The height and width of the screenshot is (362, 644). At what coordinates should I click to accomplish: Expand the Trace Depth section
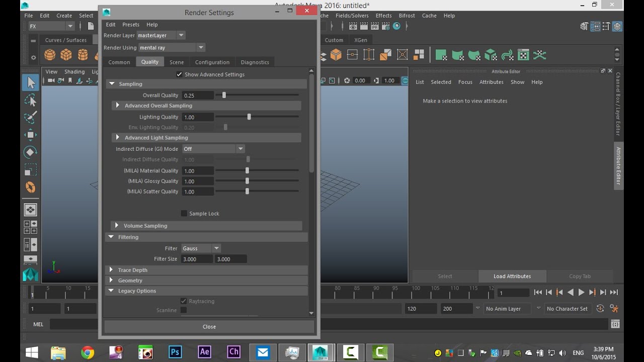[111, 270]
